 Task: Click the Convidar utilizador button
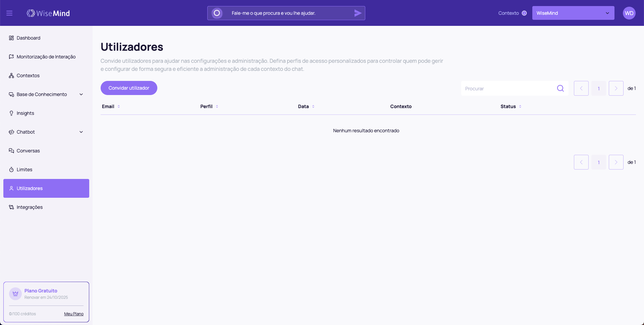point(129,88)
